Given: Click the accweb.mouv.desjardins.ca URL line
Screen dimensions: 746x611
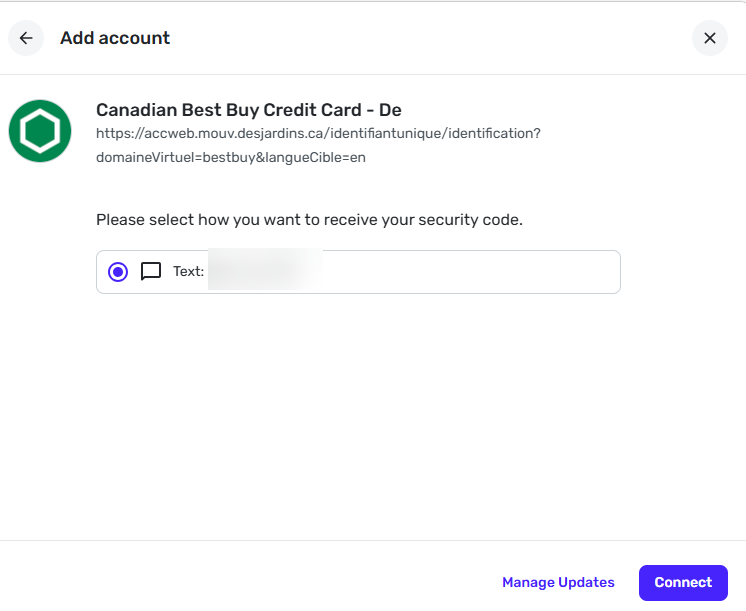Looking at the screenshot, I should pos(318,133).
